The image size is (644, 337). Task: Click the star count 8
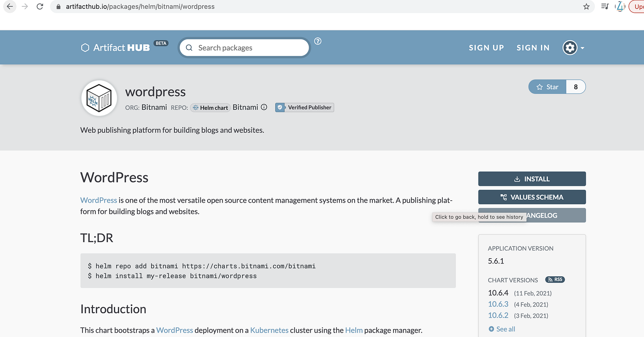[x=576, y=87]
